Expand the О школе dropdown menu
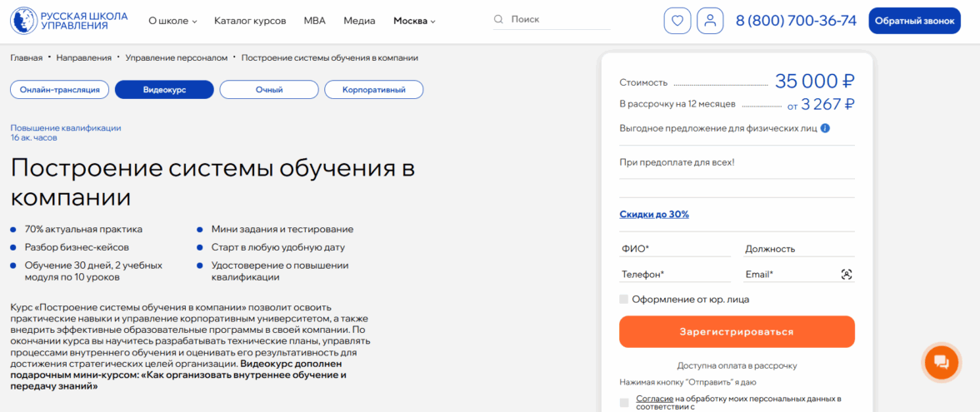The height and width of the screenshot is (412, 980). (172, 21)
